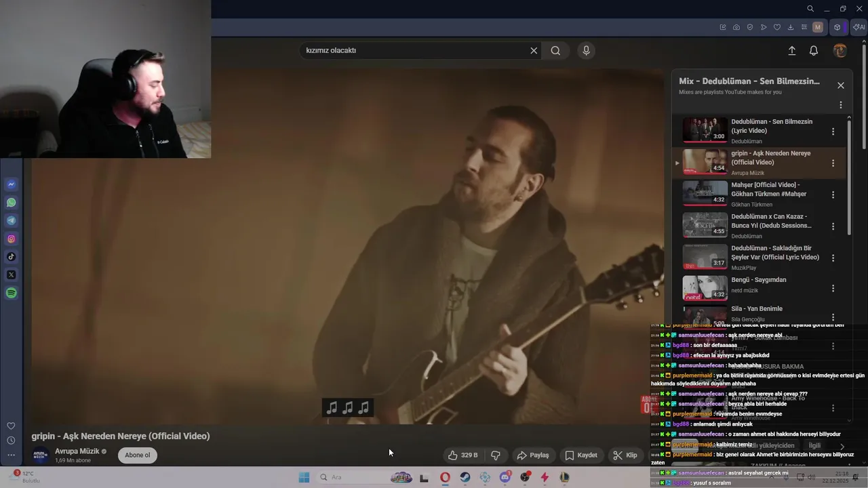Select Sıla - Yan Benimle title
Image resolution: width=868 pixels, height=488 pixels.
click(x=757, y=308)
